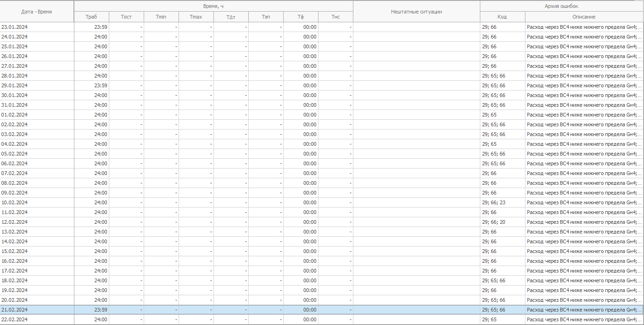Click the 23:59 value in the 29.01.2024 row
This screenshot has width=644, height=325.
pos(92,85)
